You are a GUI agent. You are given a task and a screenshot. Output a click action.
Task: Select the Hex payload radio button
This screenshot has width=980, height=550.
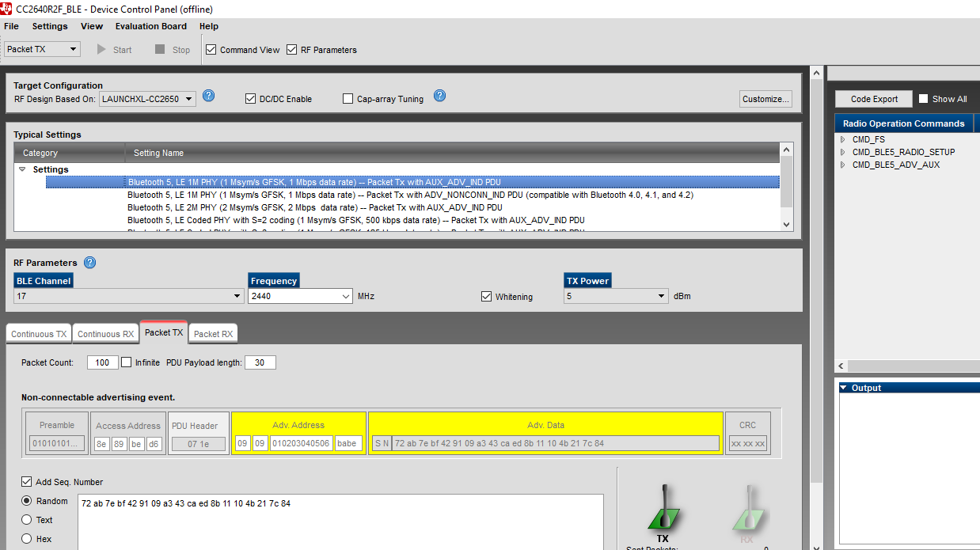pos(27,539)
